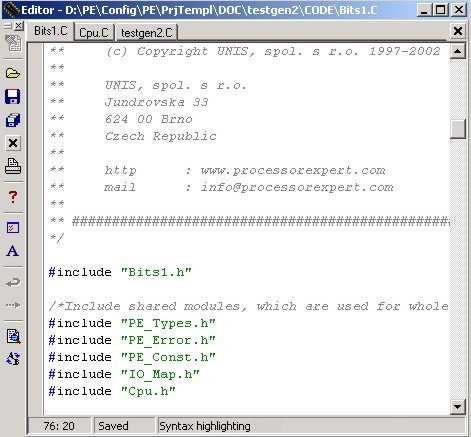The width and height of the screenshot is (471, 437).
Task: Open editor options checklist icon
Action: pos(13,228)
